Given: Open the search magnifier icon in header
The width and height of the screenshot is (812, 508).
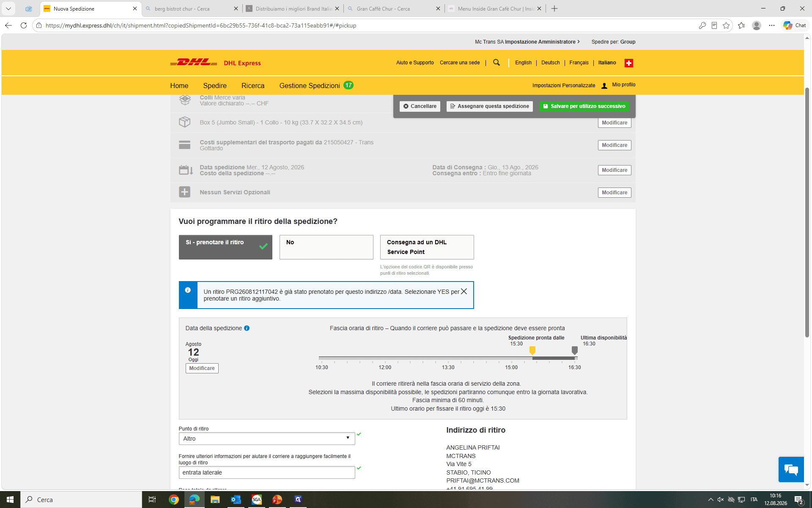Looking at the screenshot, I should coord(497,63).
